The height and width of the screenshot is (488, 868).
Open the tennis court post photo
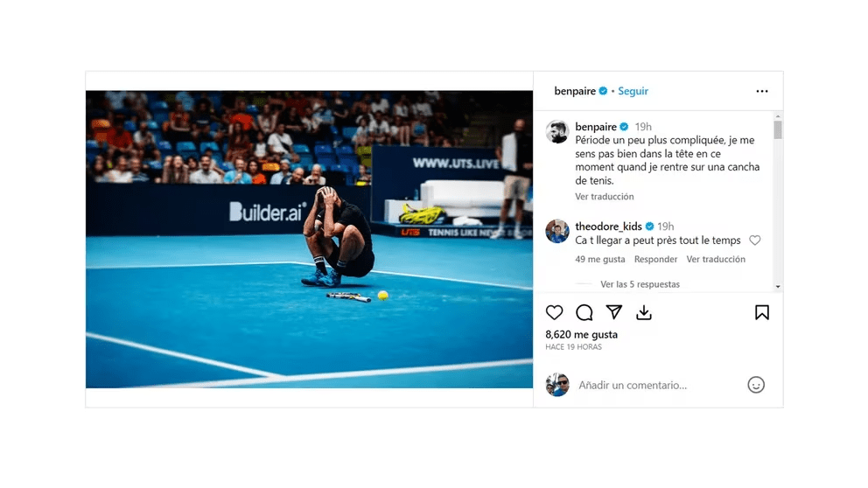(309, 239)
